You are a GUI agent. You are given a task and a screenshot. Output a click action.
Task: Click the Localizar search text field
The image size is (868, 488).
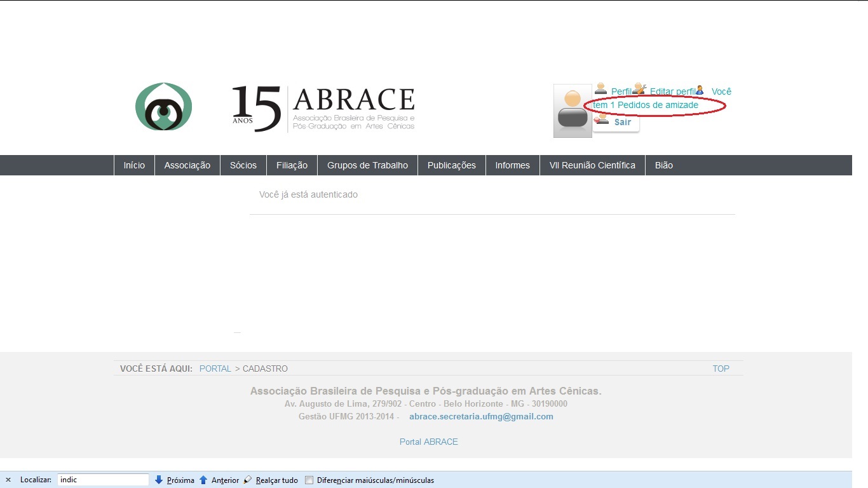(103, 480)
